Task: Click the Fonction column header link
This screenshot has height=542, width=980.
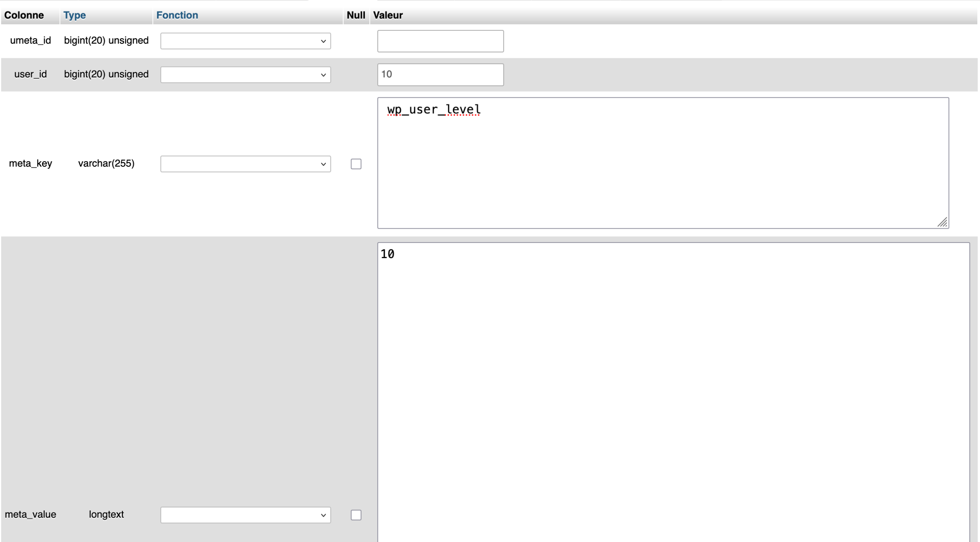Action: coord(177,15)
